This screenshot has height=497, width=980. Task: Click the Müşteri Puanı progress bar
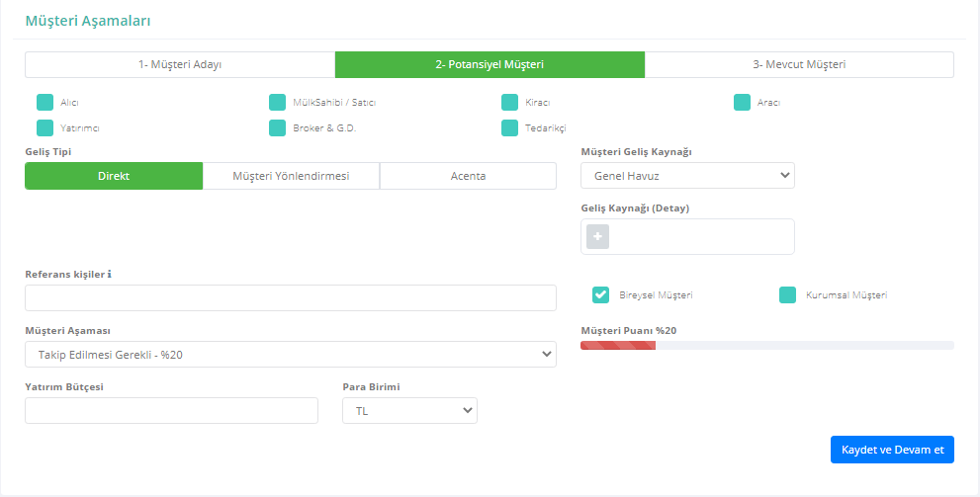coord(767,345)
